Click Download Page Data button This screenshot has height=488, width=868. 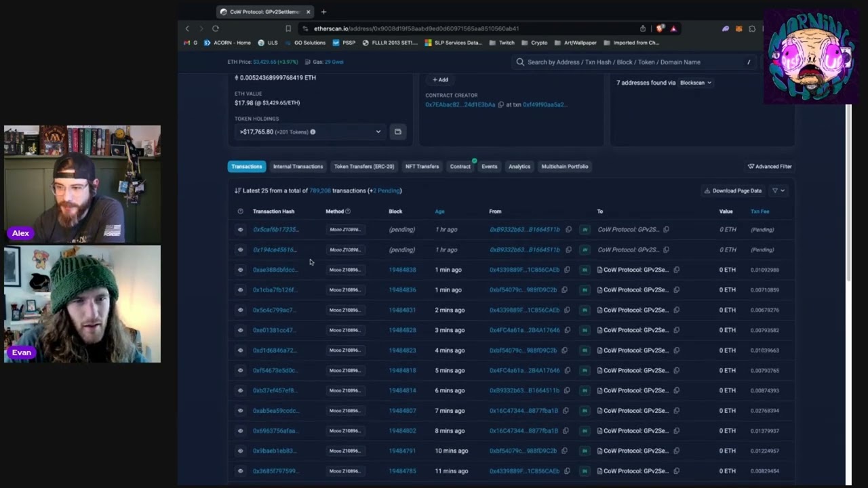pos(732,190)
